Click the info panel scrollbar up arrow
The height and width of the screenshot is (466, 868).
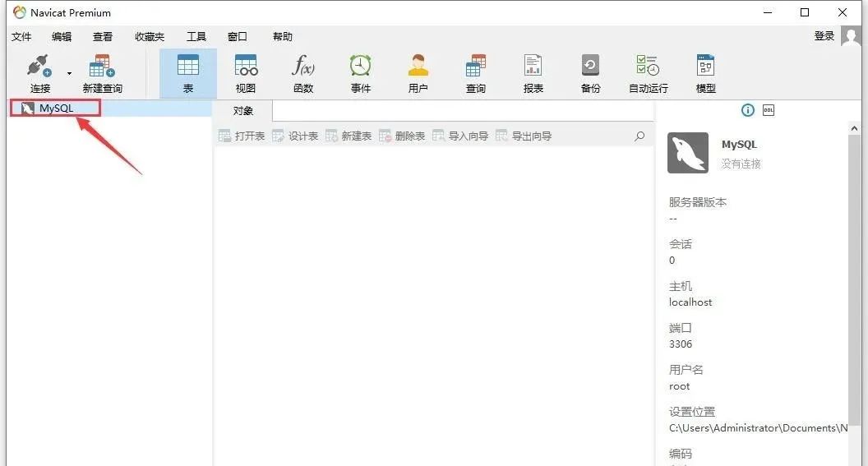(854, 128)
